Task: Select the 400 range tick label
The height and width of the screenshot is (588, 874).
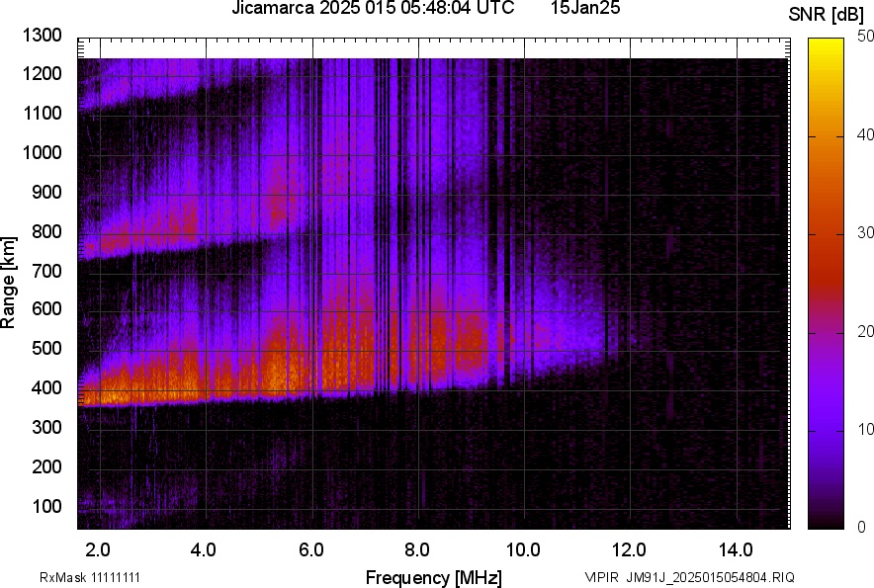Action: point(46,388)
